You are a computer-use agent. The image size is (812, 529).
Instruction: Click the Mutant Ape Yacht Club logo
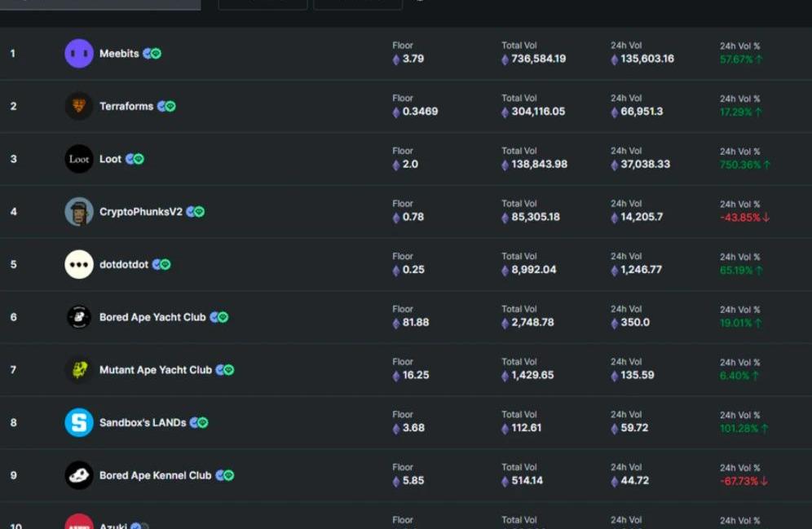[79, 370]
